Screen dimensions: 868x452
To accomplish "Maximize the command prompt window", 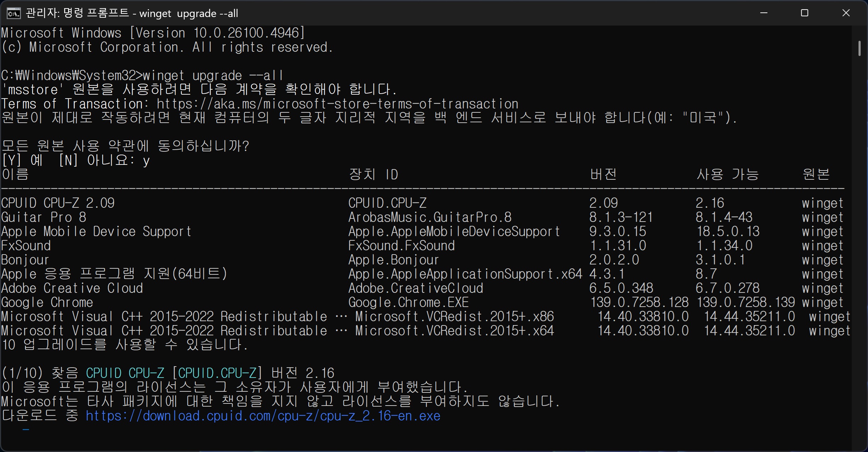I will coord(805,13).
